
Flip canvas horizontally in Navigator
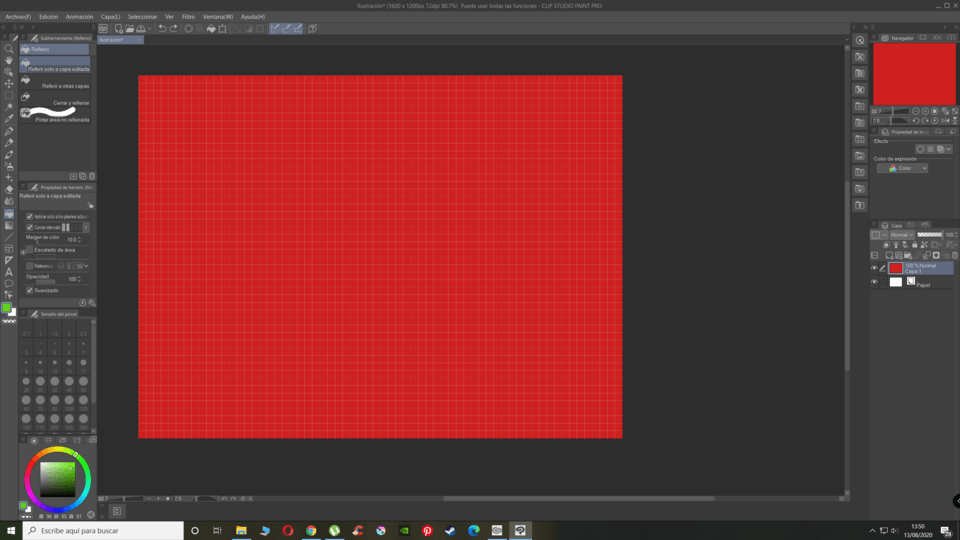pyautogui.click(x=946, y=121)
